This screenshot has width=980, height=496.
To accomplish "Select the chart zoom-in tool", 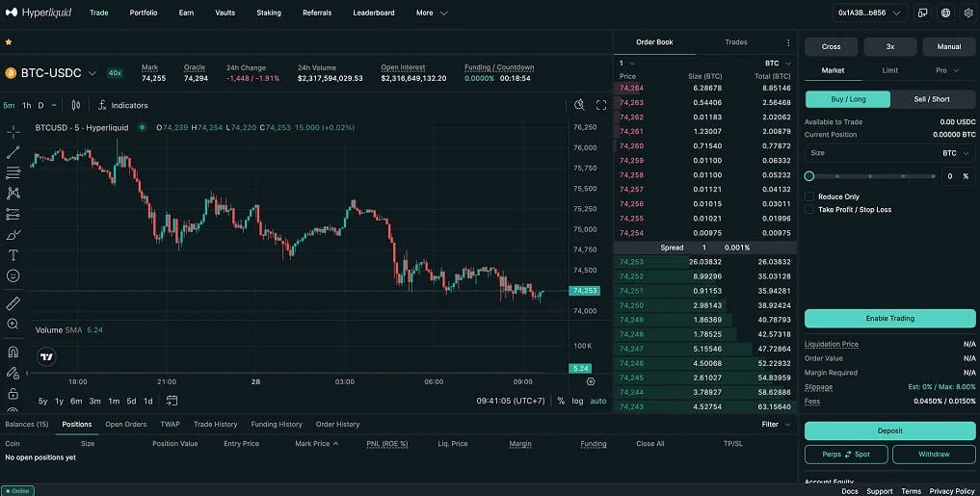I will coord(13,324).
